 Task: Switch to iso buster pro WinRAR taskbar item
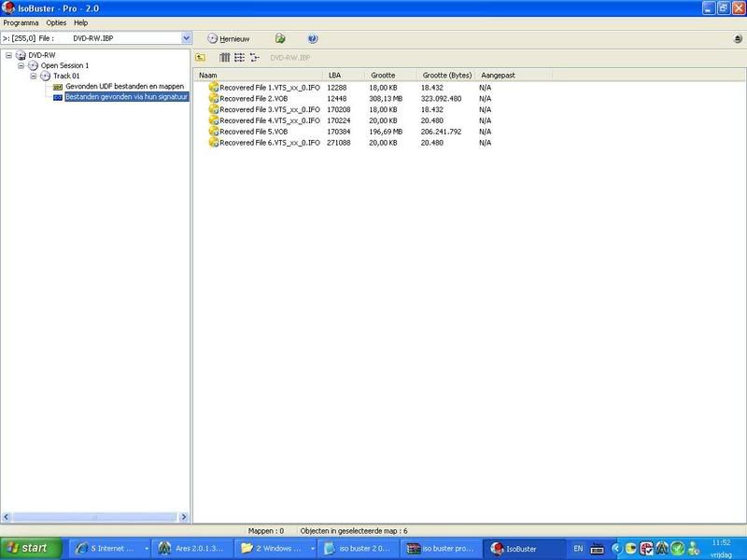point(441,549)
